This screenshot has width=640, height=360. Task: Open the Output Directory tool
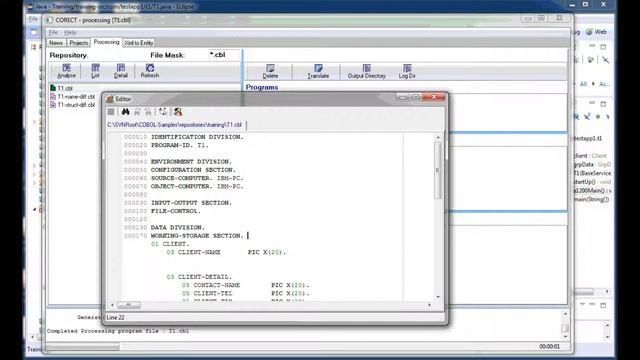tap(367, 71)
